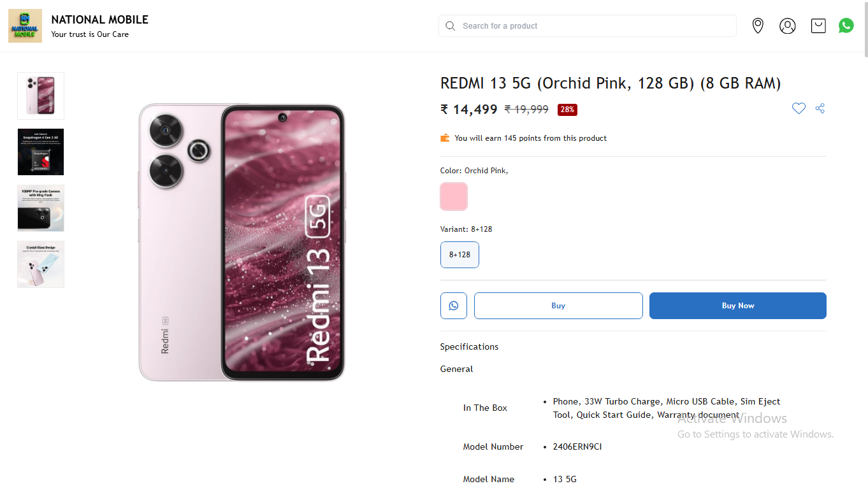Add product to wishlist with heart icon
The width and height of the screenshot is (868, 486).
pyautogui.click(x=799, y=109)
